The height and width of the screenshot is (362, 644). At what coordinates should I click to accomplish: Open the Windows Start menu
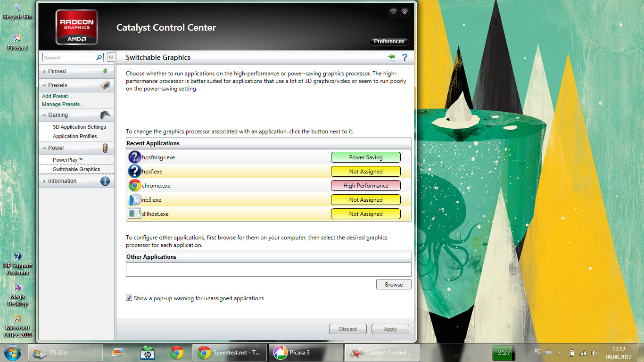(12, 353)
